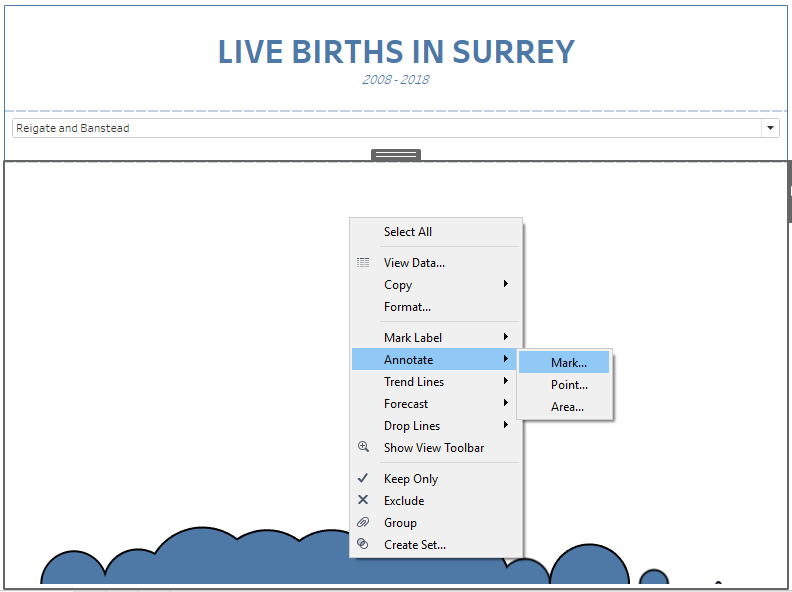Select Show View Toolbar entry

click(x=434, y=448)
